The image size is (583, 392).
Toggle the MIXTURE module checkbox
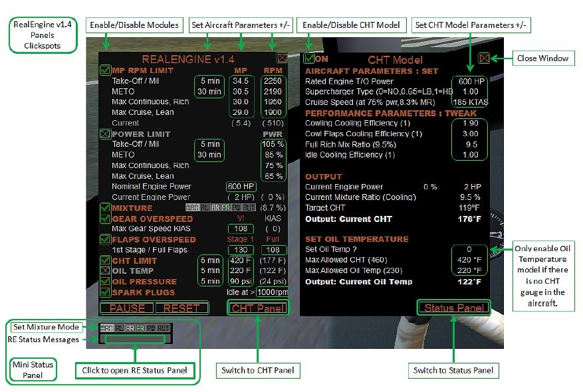tap(105, 208)
